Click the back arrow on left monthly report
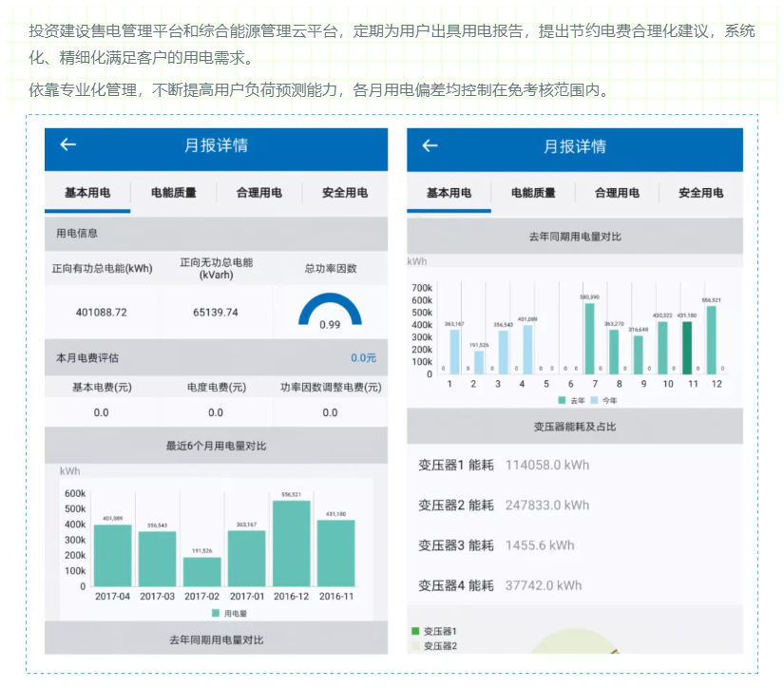Screen dimensions: 784x688 (66, 145)
